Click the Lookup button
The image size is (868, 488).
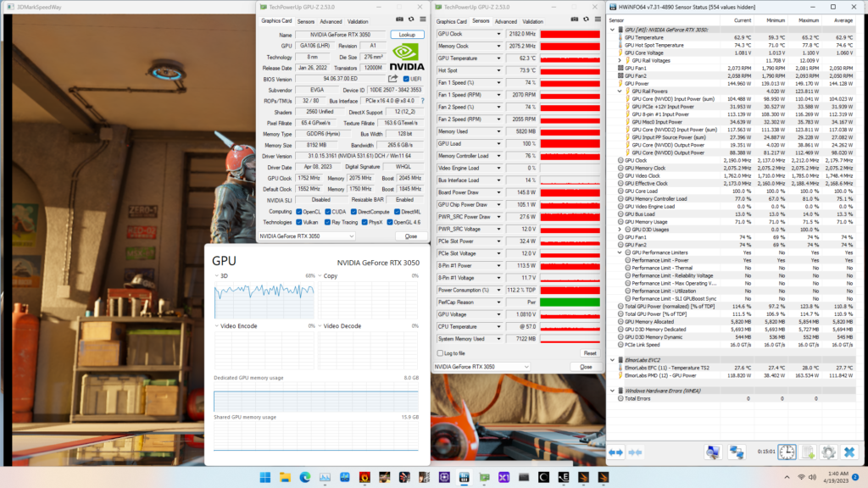[407, 34]
